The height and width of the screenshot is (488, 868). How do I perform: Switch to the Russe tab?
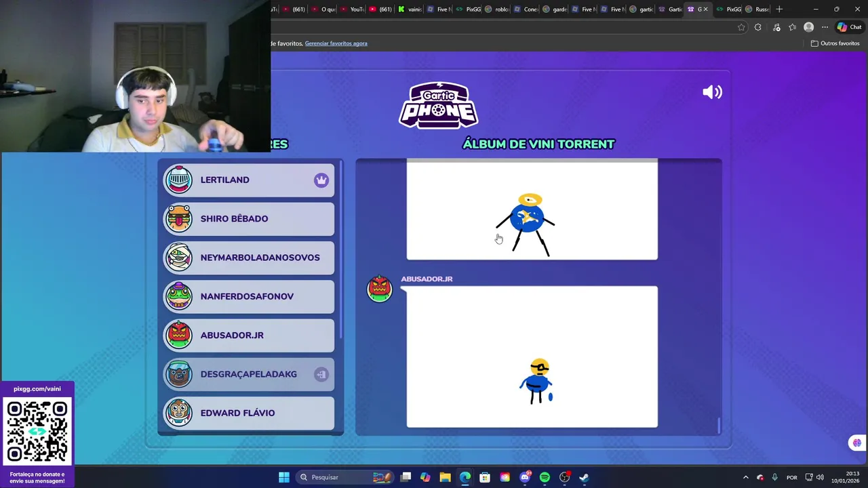pos(757,9)
